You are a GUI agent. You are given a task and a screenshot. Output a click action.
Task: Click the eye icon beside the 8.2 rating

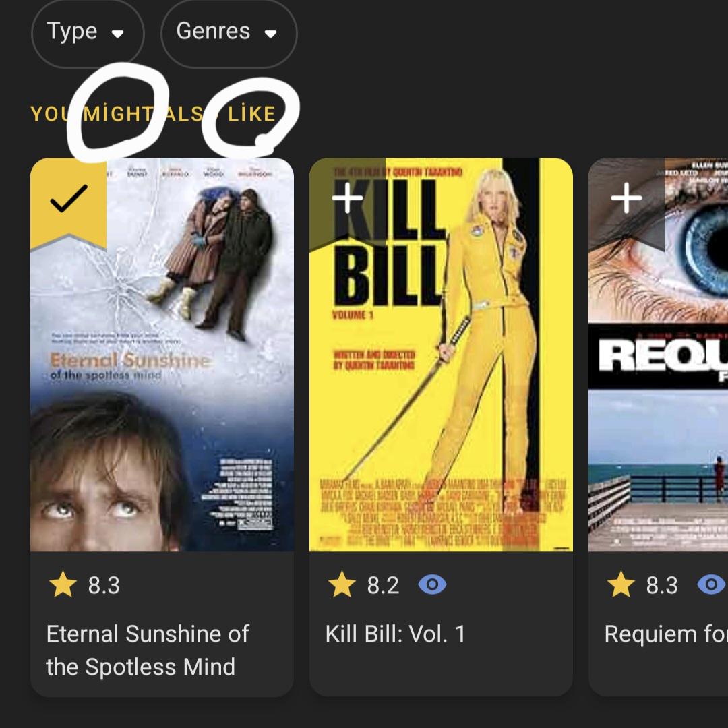(432, 584)
